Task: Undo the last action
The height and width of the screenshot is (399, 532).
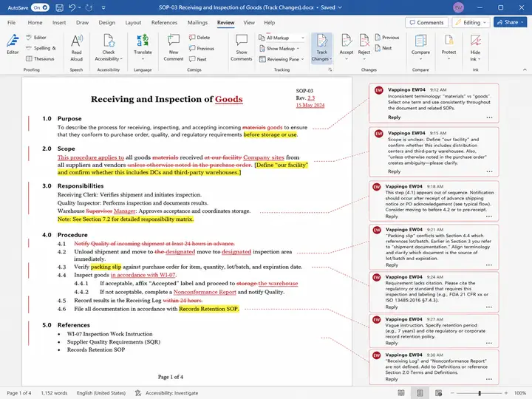Action: [x=72, y=7]
